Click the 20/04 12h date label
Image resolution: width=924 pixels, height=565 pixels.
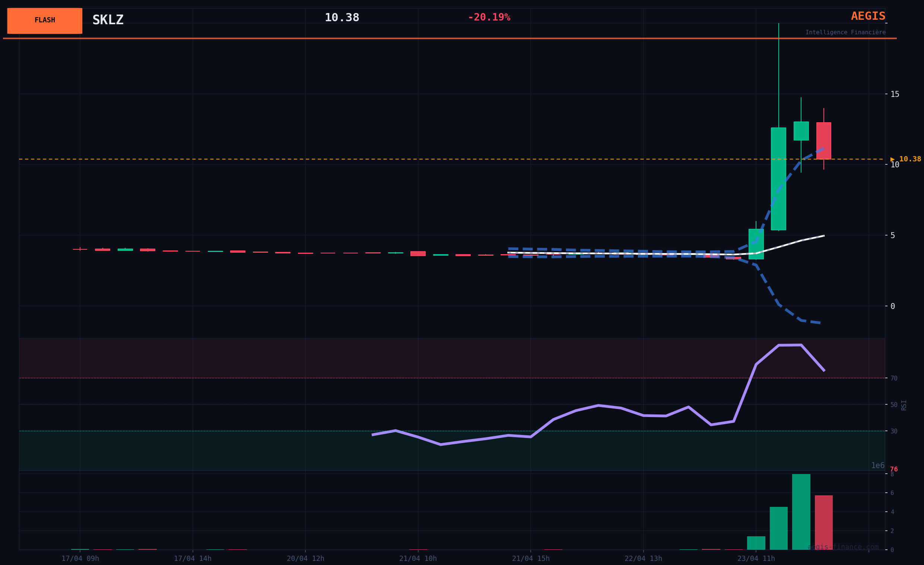[x=305, y=559]
